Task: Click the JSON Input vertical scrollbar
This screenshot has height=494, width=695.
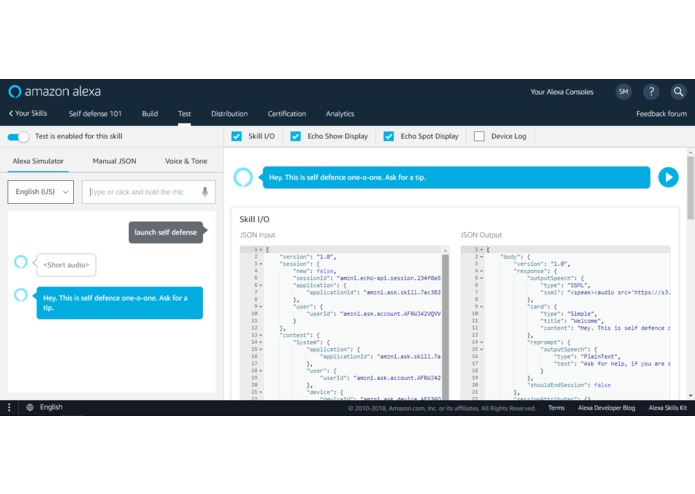Action: tap(445, 326)
